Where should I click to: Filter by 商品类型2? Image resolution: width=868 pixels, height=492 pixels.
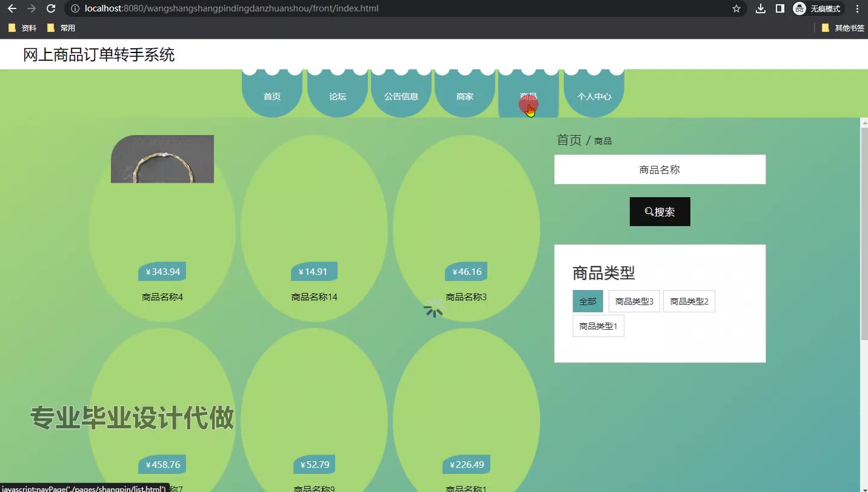[x=689, y=301]
